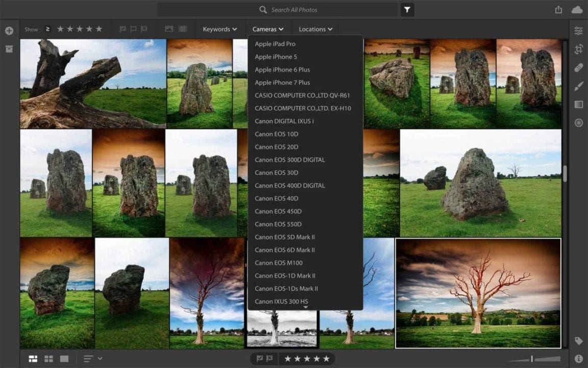588x368 pixels.
Task: Choose Canon EOS 6D Mark II
Action: 285,250
